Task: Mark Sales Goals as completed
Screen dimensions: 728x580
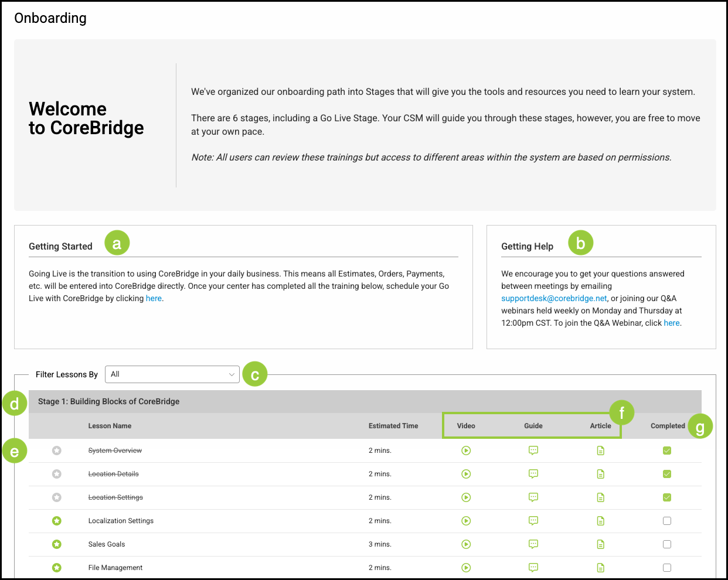Action: (667, 544)
